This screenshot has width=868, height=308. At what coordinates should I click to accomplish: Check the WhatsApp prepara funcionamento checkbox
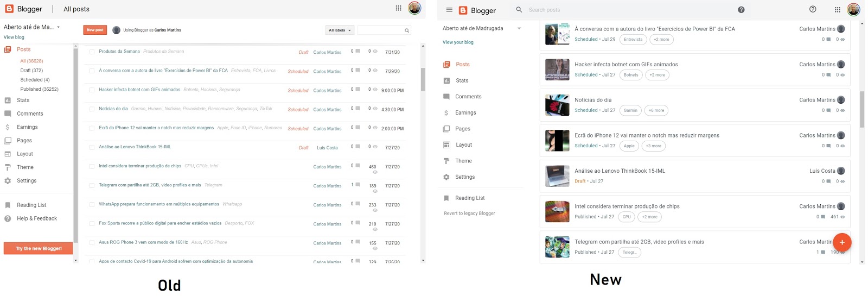pos(92,205)
